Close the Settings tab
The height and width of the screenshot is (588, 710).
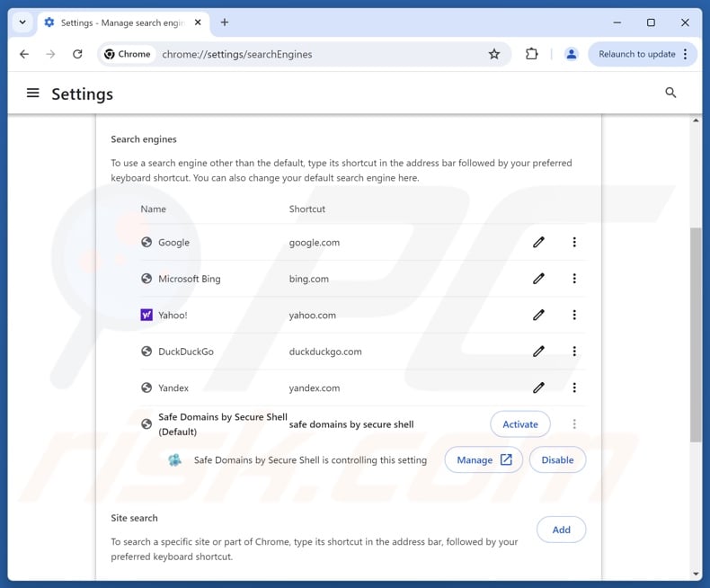point(198,22)
